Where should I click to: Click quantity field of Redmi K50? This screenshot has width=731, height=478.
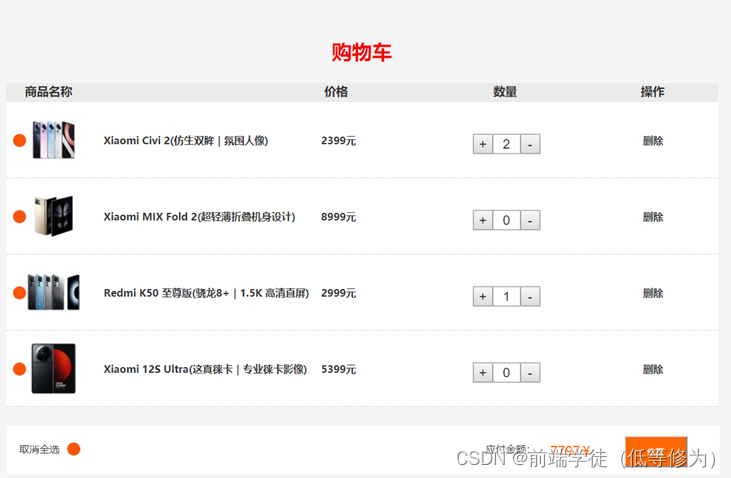click(506, 297)
